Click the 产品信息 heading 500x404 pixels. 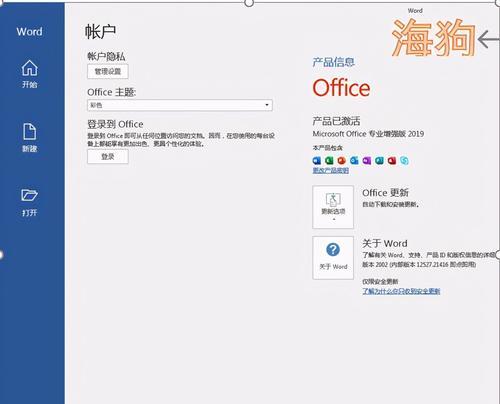coord(333,62)
